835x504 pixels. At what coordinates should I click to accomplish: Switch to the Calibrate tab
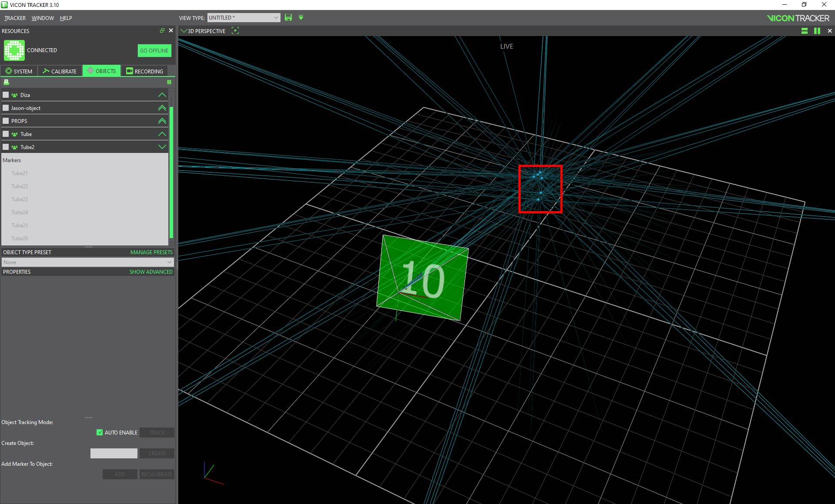point(60,71)
